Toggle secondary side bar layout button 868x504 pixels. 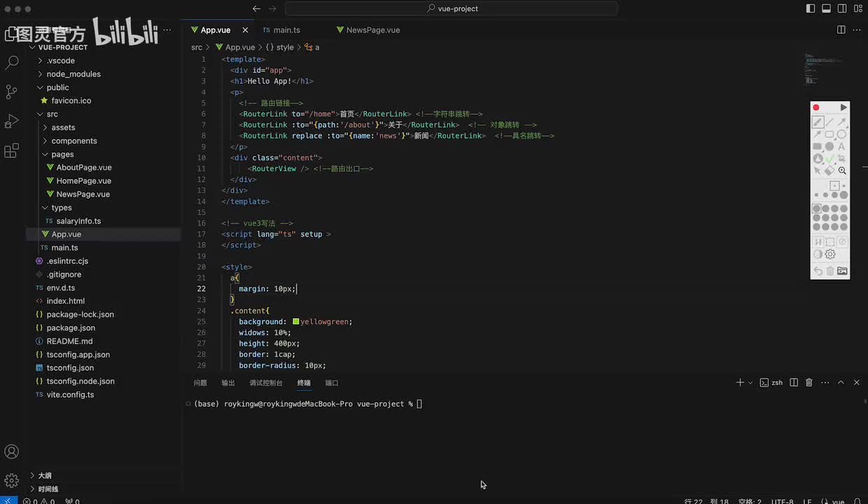[x=841, y=9]
